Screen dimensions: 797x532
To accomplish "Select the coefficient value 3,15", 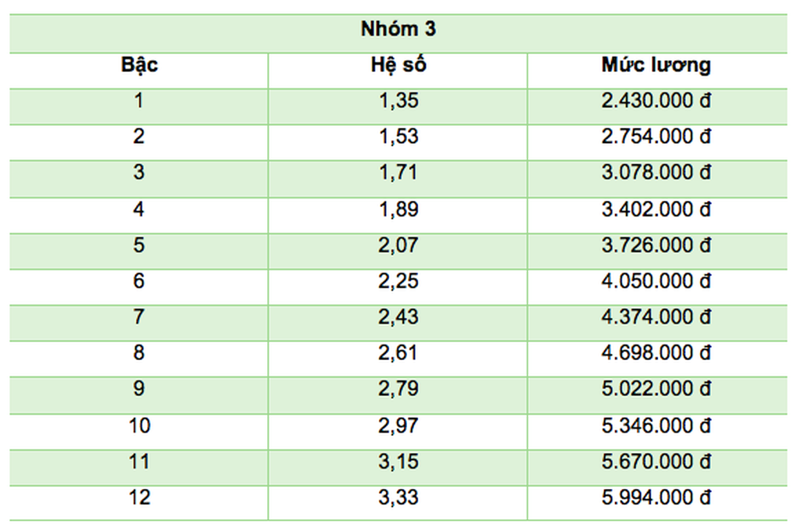I will (x=398, y=462).
